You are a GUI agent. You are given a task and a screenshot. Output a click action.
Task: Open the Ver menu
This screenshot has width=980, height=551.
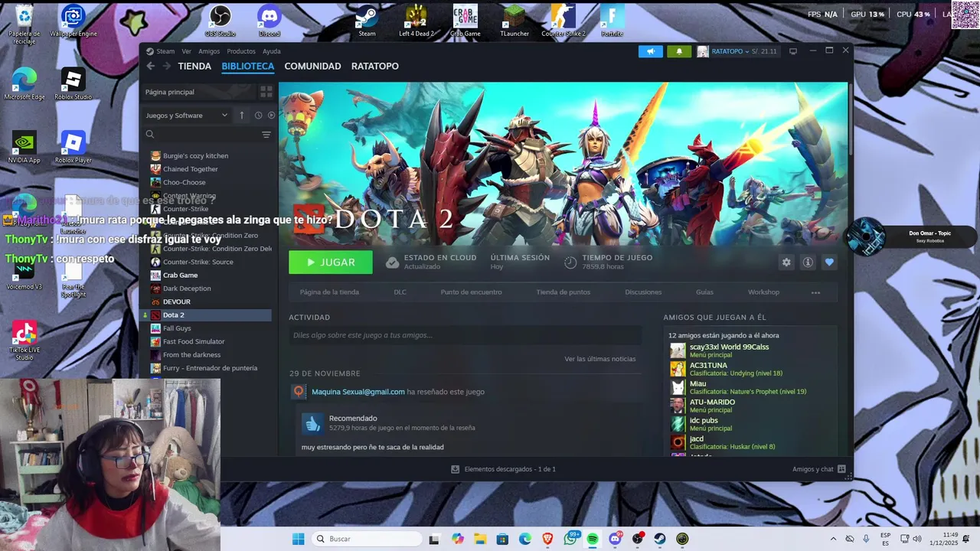pyautogui.click(x=187, y=51)
